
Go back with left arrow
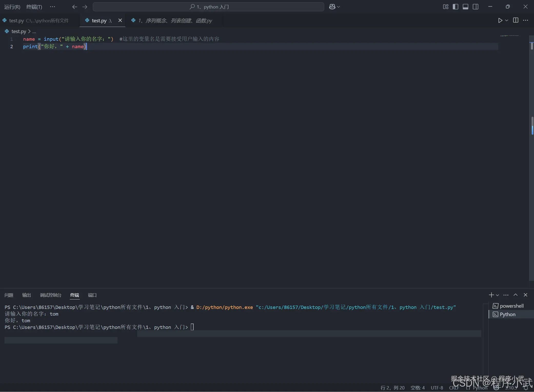[75, 7]
